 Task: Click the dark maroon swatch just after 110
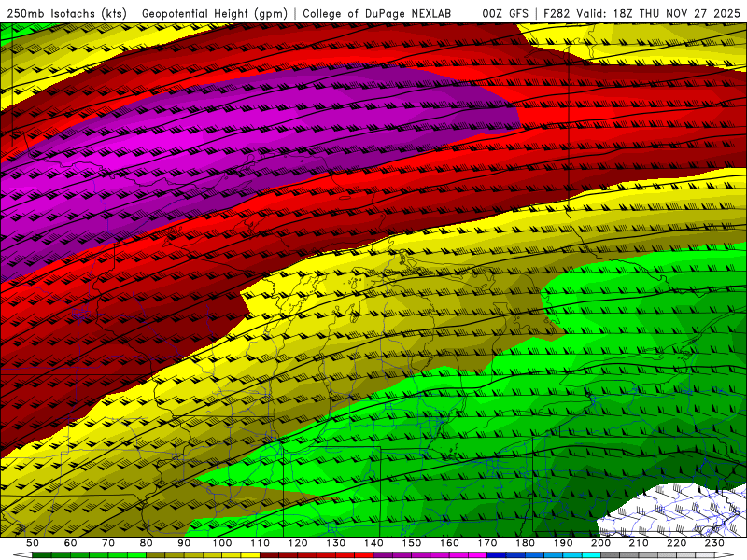point(269,555)
